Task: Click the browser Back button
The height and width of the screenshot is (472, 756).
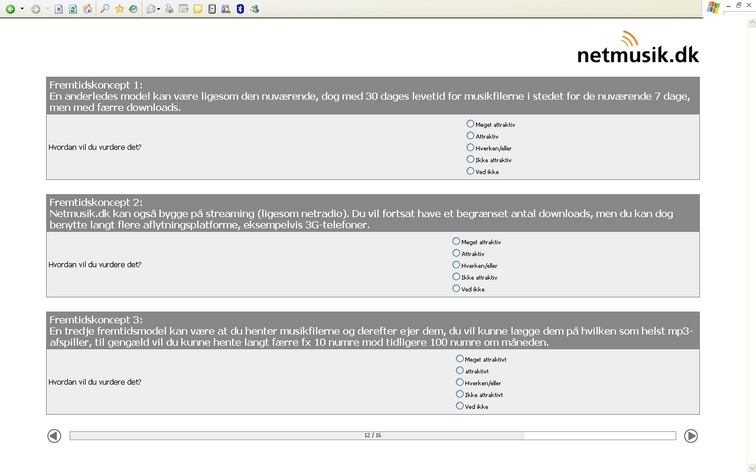Action: tap(10, 9)
